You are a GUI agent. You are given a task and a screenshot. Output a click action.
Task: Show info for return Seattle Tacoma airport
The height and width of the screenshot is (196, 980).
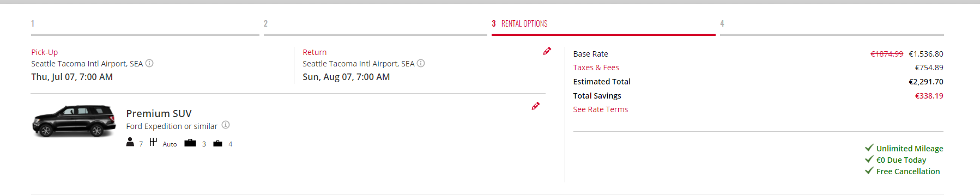(x=421, y=63)
